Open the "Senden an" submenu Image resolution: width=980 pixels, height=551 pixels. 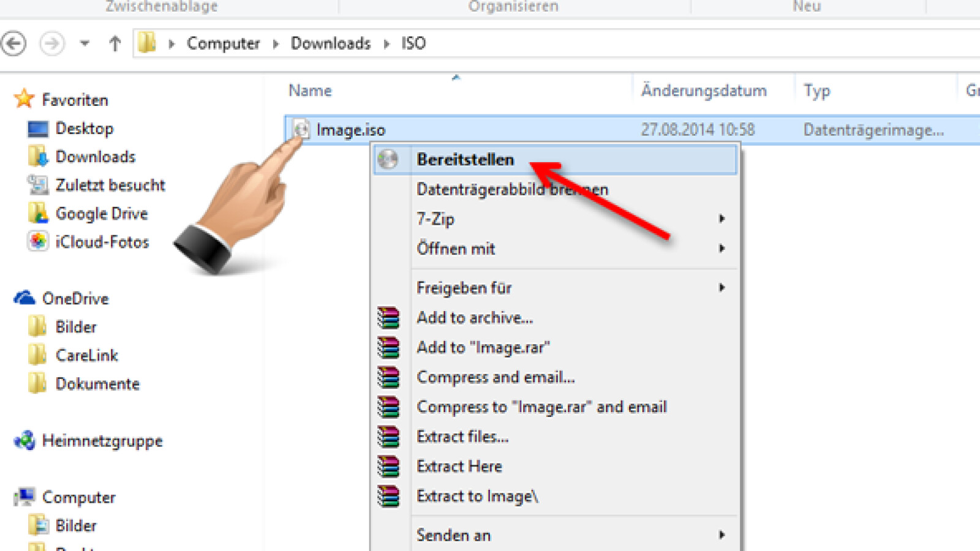coord(722,534)
